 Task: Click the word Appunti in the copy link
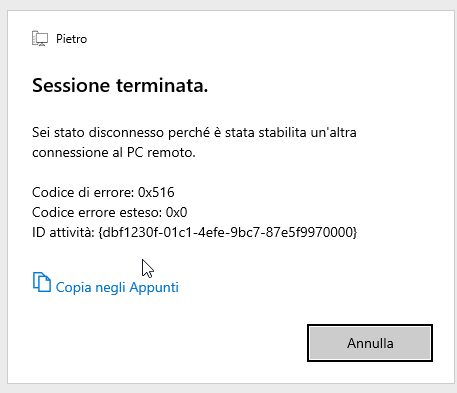coord(154,288)
